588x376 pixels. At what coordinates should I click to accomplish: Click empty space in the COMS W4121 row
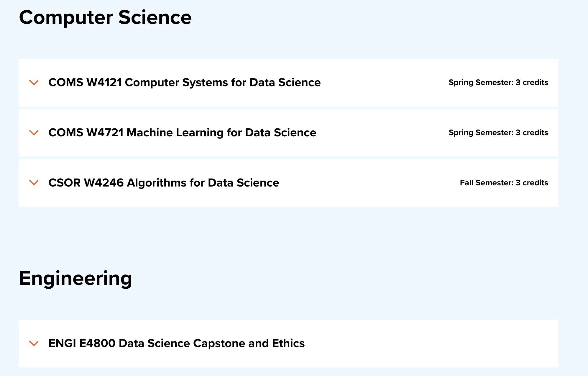[x=383, y=83]
